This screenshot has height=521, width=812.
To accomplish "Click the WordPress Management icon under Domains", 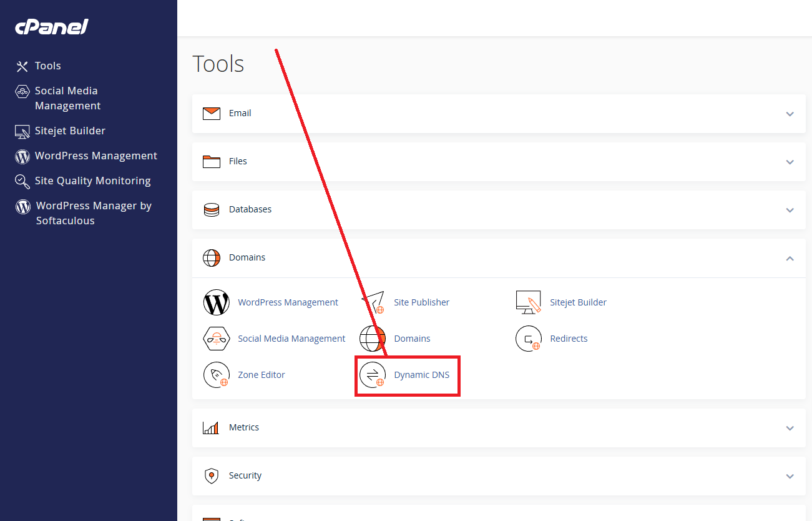I will (x=217, y=302).
